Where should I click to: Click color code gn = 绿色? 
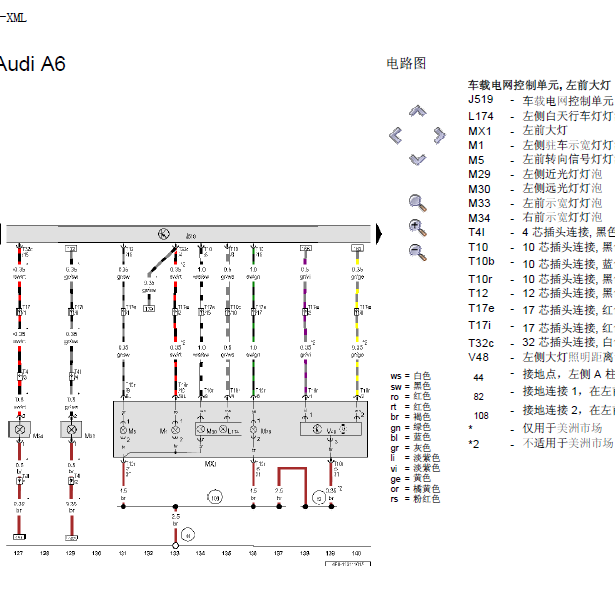(410, 428)
